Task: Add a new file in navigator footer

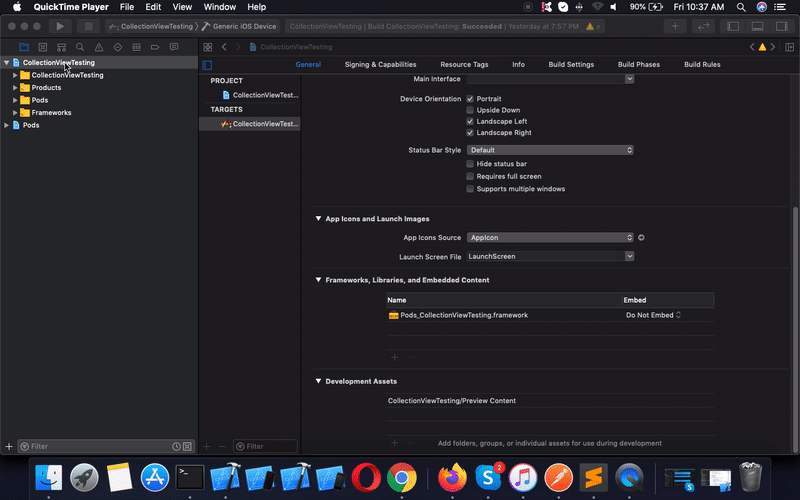Action: (9, 446)
